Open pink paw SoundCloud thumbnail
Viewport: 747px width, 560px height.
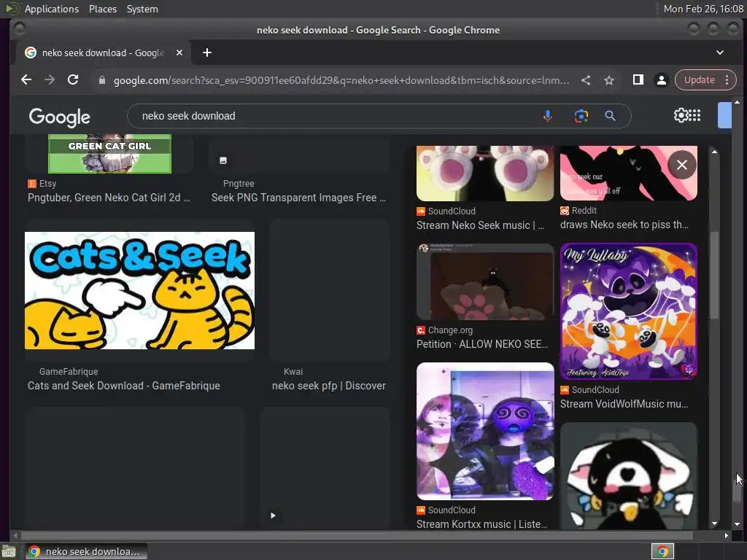click(485, 174)
